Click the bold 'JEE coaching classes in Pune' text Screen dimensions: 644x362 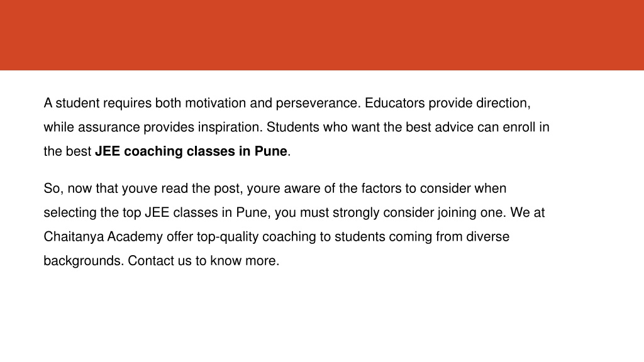(191, 151)
